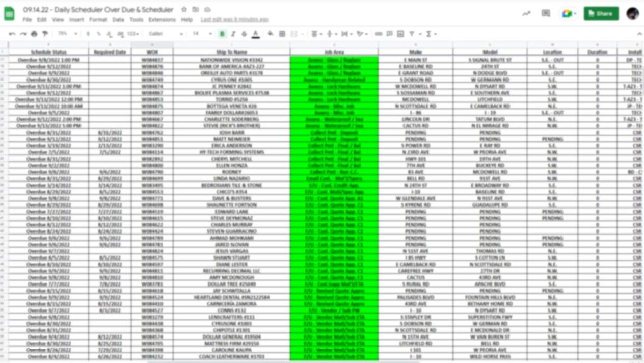Viewport: 644px width, 363px height.
Task: Select the Ship To Name header cell
Action: tap(232, 52)
